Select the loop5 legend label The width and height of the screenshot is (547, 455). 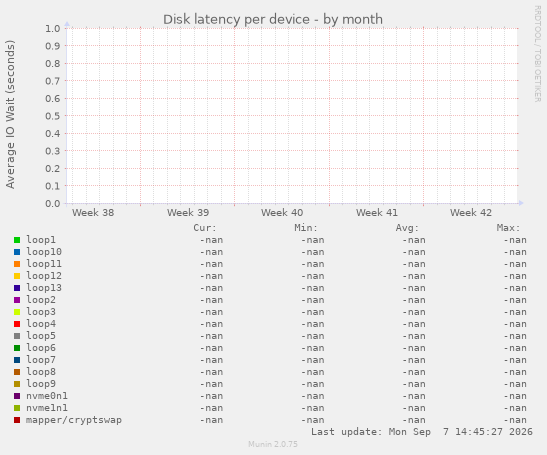click(x=41, y=336)
